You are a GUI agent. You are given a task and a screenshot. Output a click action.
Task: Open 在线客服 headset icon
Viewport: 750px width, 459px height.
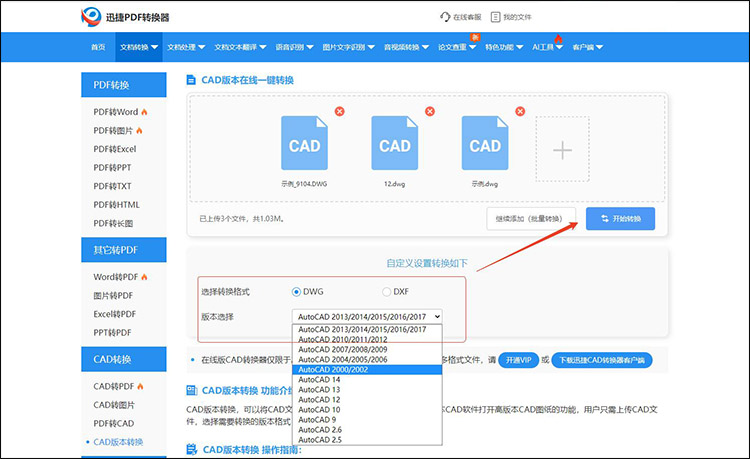pyautogui.click(x=445, y=17)
